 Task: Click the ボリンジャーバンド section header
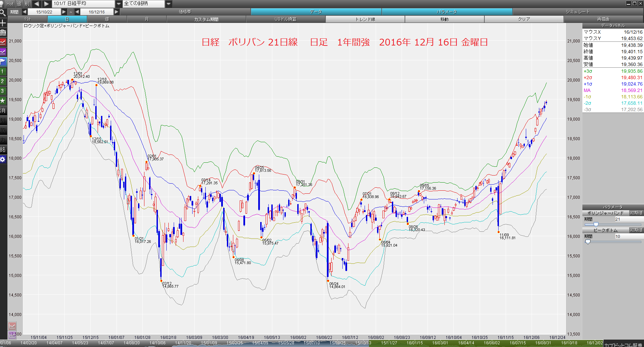(606, 213)
